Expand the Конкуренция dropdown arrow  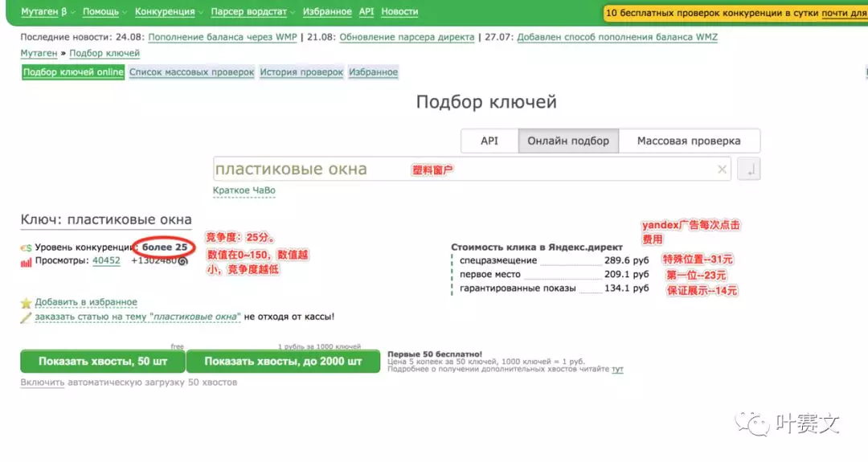click(200, 12)
